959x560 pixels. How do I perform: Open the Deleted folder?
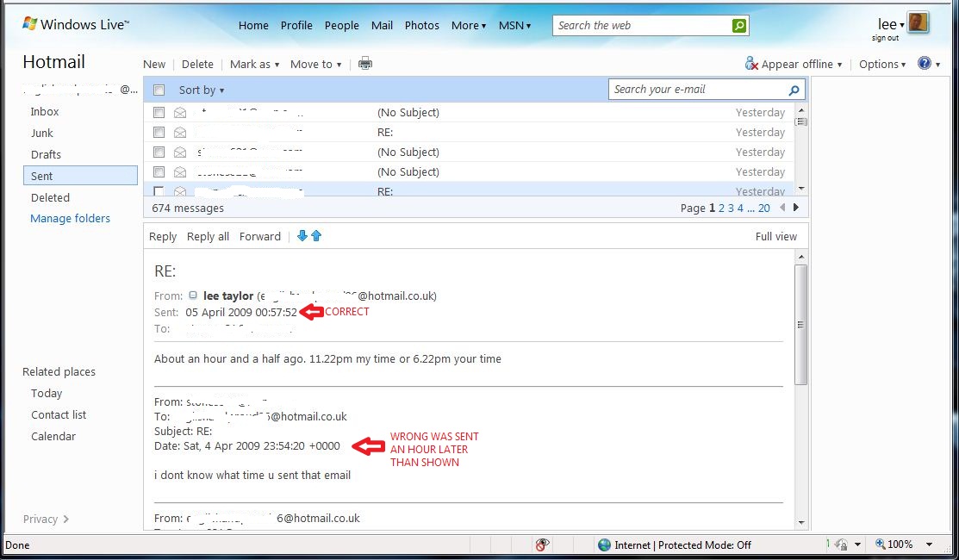(x=50, y=197)
